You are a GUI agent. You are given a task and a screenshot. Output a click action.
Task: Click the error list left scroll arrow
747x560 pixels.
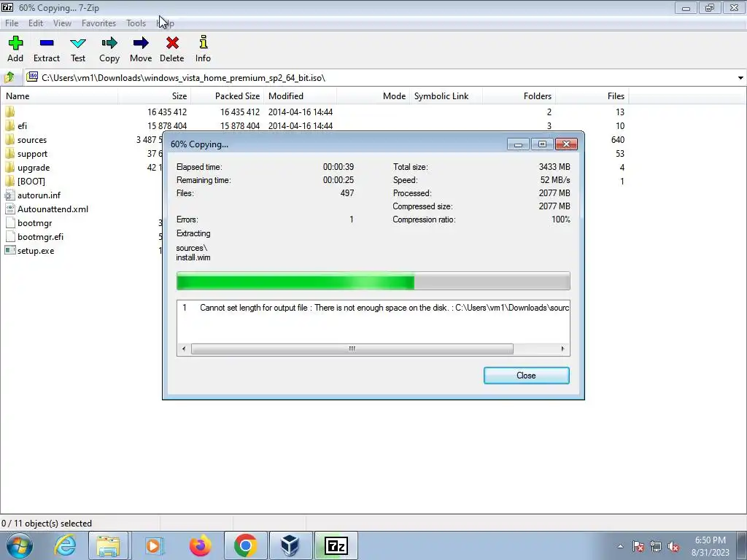click(184, 349)
